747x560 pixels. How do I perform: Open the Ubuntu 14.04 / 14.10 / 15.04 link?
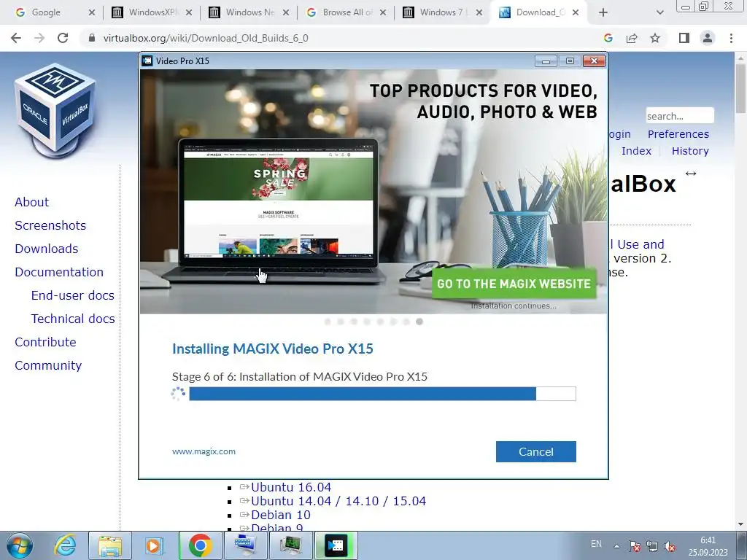point(338,501)
